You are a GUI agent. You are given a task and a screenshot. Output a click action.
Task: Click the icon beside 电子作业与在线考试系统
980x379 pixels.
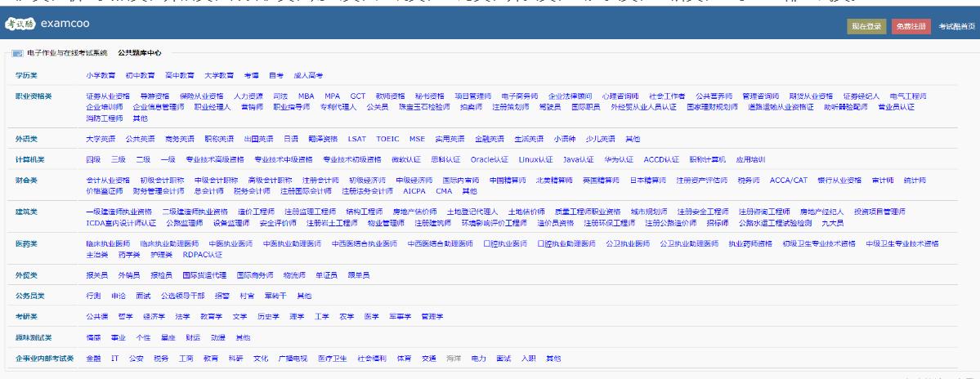click(17, 53)
